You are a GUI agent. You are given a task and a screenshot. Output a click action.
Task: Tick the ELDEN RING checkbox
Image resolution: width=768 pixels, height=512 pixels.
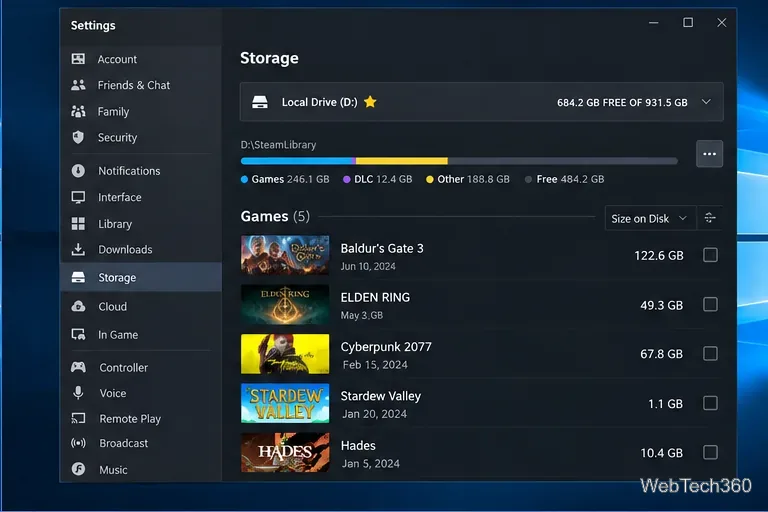point(710,304)
